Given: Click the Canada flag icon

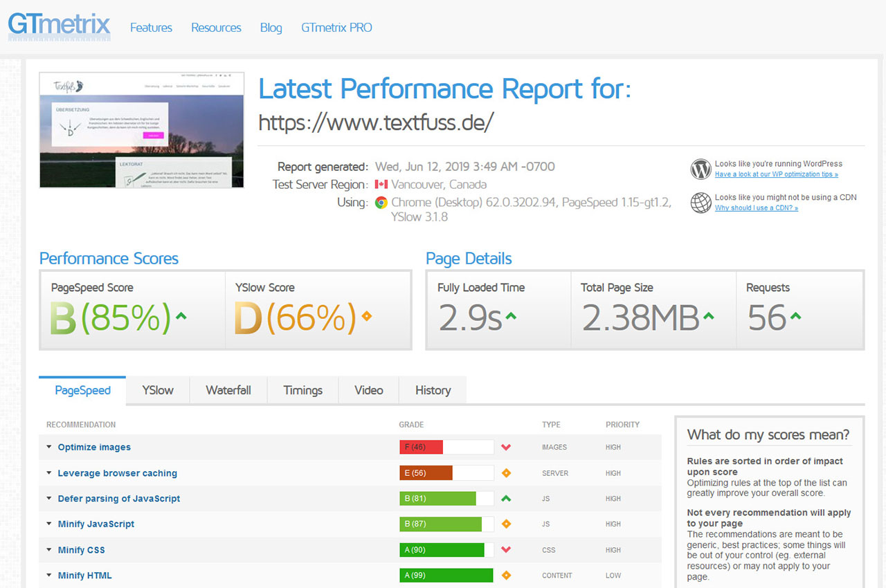Looking at the screenshot, I should click(x=381, y=185).
